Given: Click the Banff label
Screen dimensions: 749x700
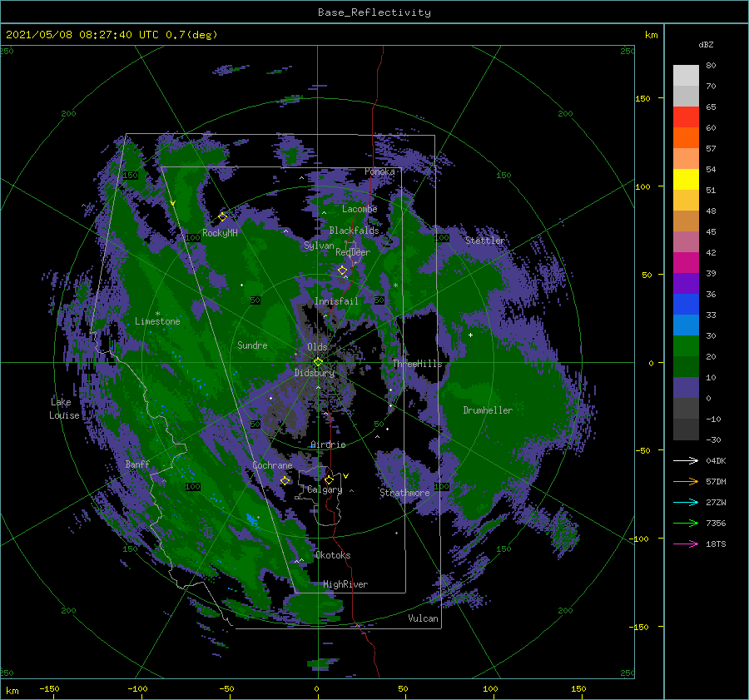Looking at the screenshot, I should (137, 464).
